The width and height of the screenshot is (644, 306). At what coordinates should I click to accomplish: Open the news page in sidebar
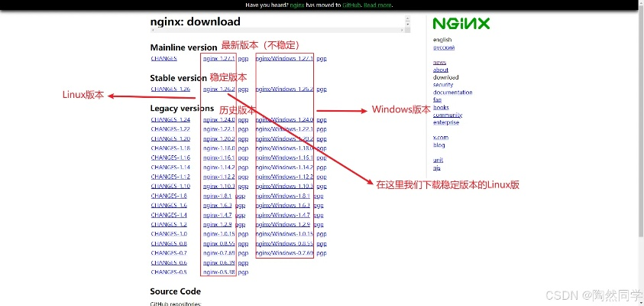tap(439, 62)
